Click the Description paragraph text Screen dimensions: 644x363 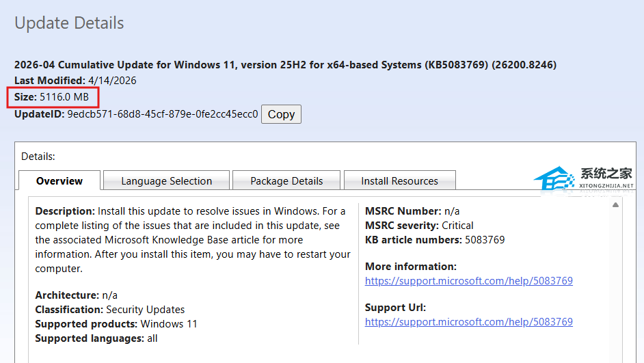click(x=193, y=240)
